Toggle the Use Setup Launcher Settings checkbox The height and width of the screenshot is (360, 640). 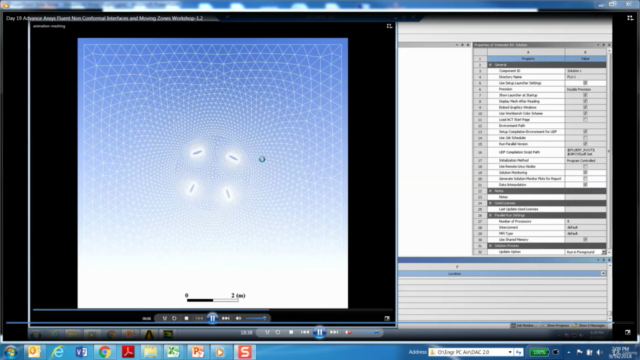point(585,83)
